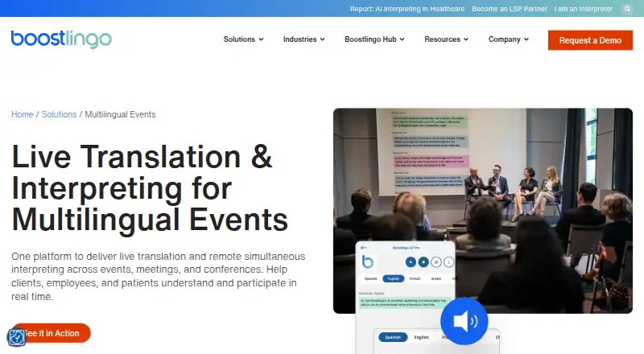
Task: Click the conference panel hero image
Action: (482, 211)
